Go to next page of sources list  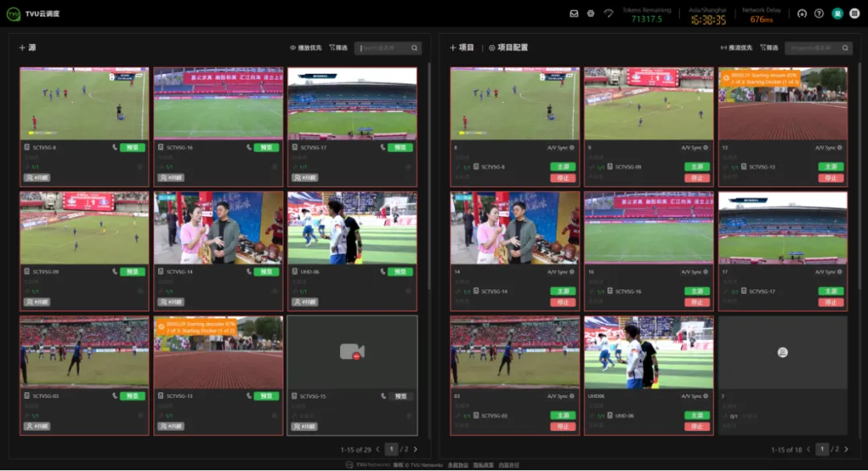[x=416, y=449]
